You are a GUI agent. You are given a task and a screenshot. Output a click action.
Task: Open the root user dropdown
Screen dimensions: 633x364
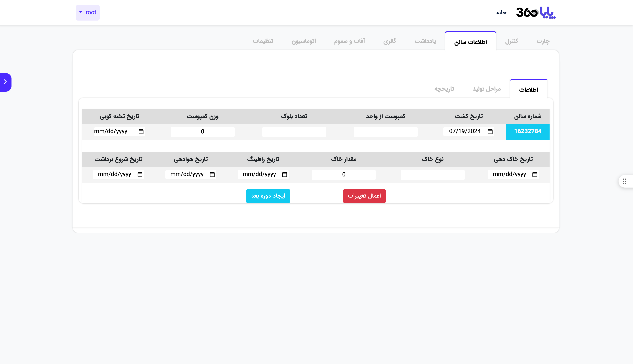click(x=88, y=13)
